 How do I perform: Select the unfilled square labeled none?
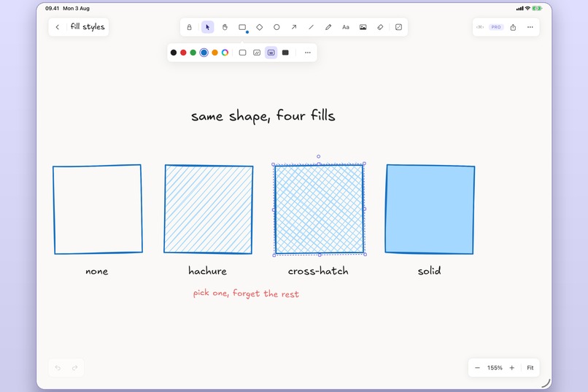(x=98, y=210)
